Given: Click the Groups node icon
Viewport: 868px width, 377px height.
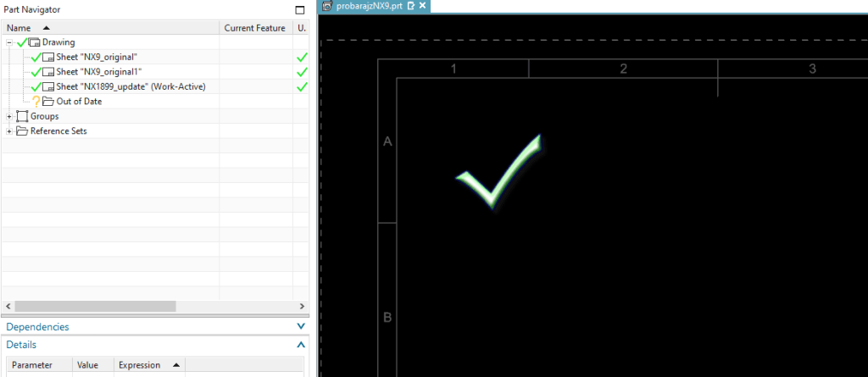Looking at the screenshot, I should (x=22, y=116).
